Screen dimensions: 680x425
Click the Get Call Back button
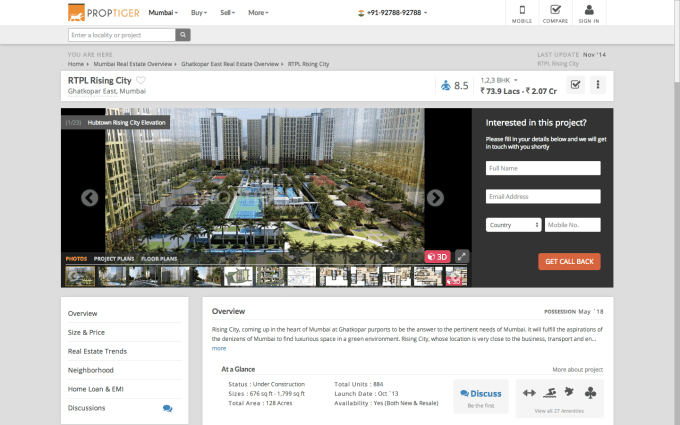click(569, 262)
